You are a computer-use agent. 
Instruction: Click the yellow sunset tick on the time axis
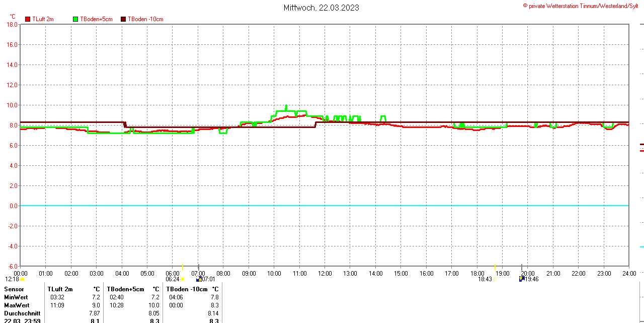(x=496, y=267)
